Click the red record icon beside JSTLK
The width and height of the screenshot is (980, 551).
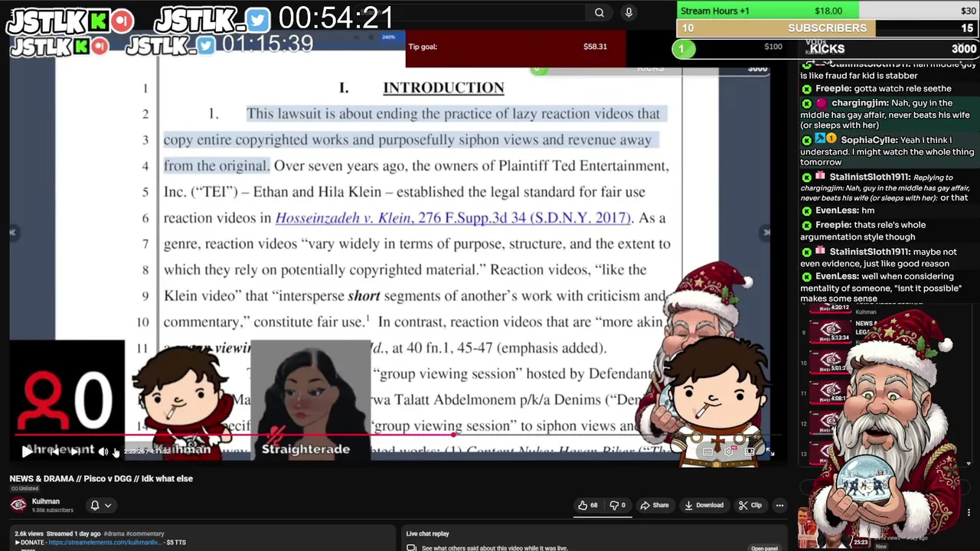(x=122, y=21)
